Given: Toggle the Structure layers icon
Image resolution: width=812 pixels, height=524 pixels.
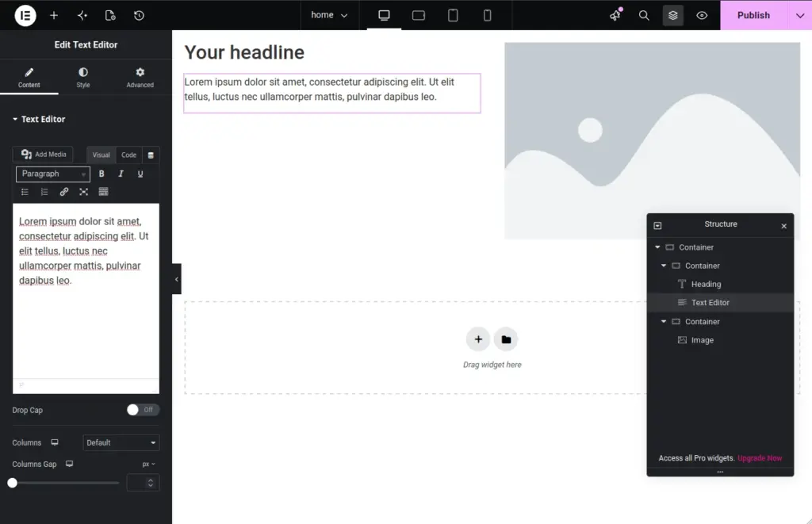Looking at the screenshot, I should [672, 16].
